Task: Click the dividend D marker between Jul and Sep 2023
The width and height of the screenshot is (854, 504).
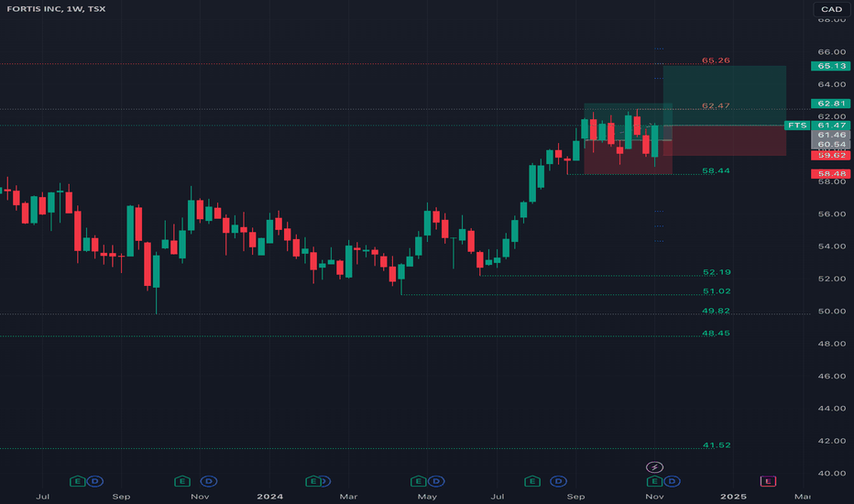Action: (95, 481)
